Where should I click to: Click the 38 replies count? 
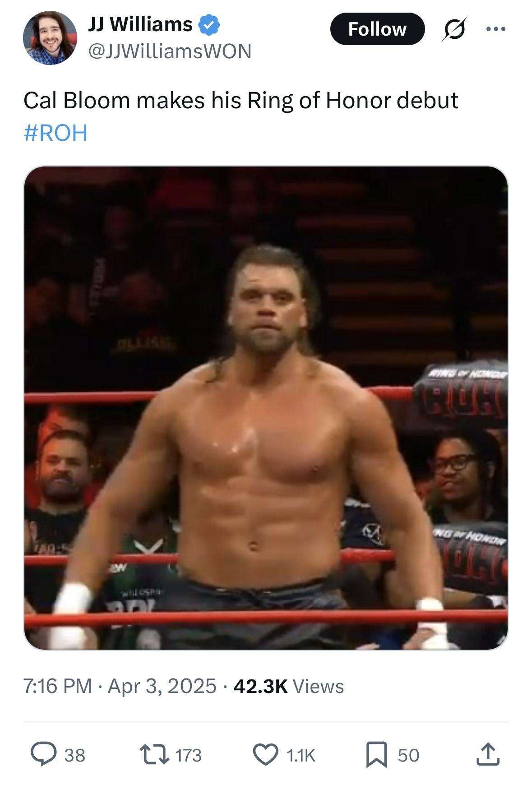75,755
